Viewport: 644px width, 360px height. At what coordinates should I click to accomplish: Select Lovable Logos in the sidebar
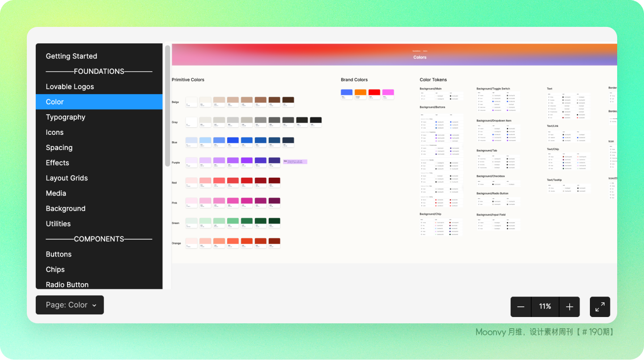(x=70, y=86)
